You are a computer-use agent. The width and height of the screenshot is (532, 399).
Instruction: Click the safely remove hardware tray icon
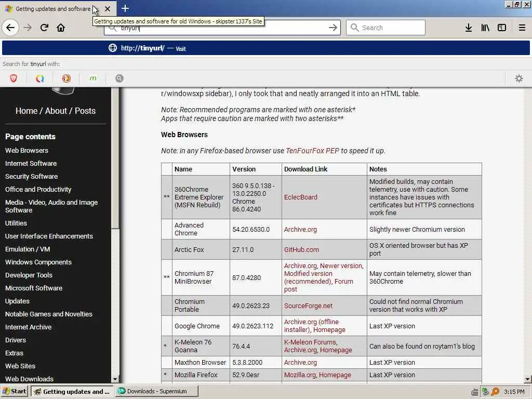point(485,392)
